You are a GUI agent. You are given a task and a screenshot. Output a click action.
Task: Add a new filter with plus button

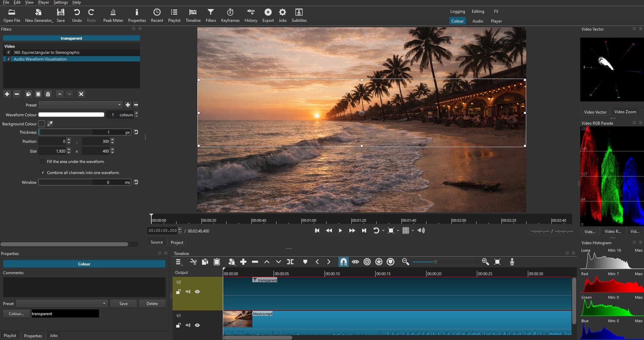(x=7, y=94)
